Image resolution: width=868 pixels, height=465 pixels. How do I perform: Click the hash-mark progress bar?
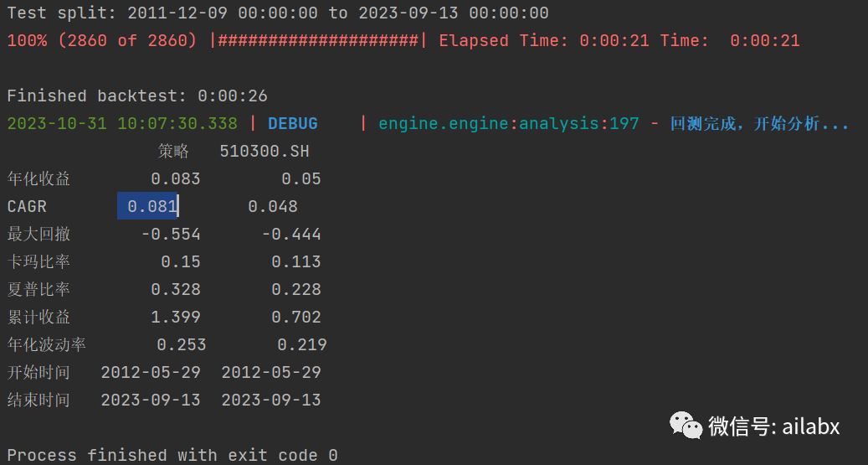click(x=318, y=40)
